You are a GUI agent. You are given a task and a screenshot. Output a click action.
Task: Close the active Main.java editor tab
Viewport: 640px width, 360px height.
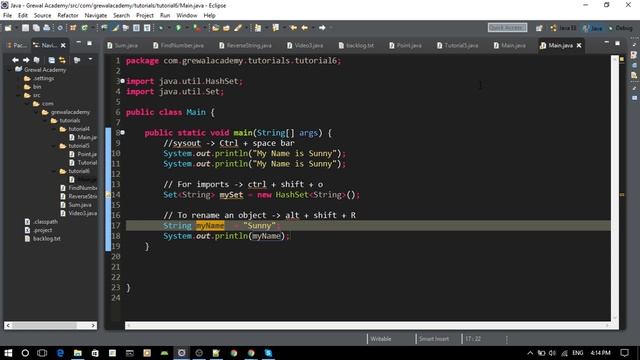pyautogui.click(x=579, y=45)
